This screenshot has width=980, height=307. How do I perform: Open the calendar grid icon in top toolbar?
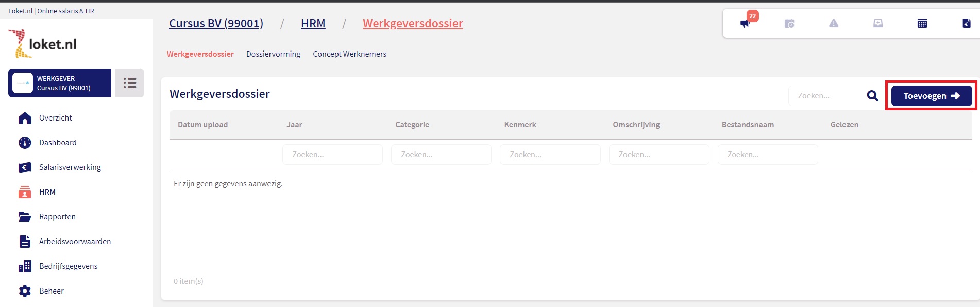(x=922, y=23)
